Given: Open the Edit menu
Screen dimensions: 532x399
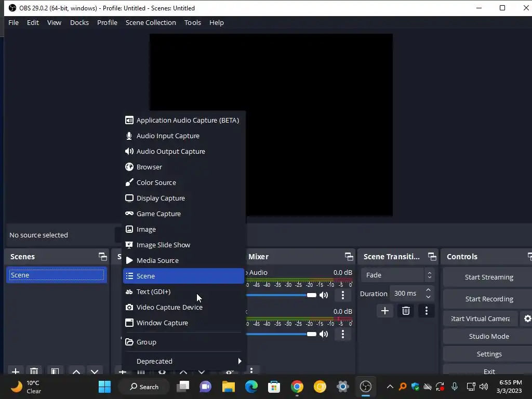Looking at the screenshot, I should pos(33,22).
